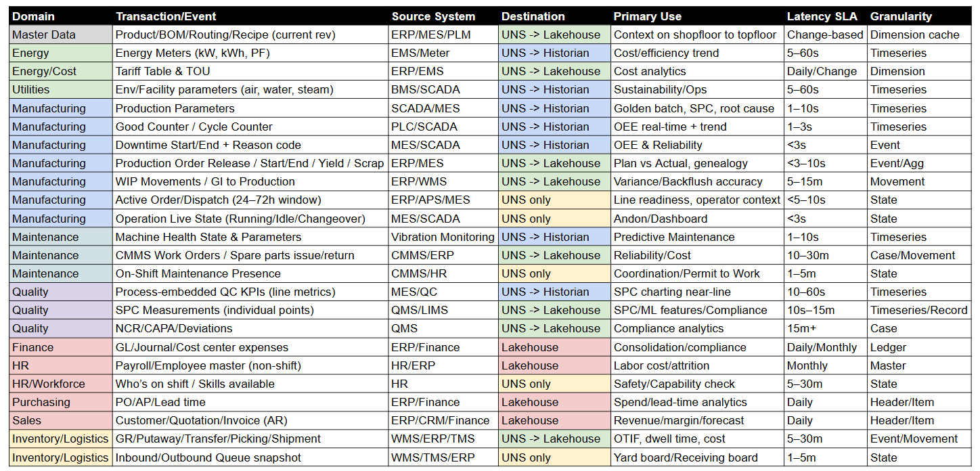The image size is (980, 471).
Task: Select the Vibration Monitoring source cell
Action: [x=443, y=237]
